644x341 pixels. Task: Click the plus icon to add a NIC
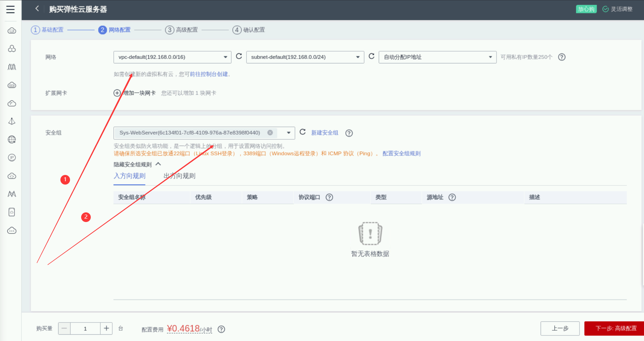[x=117, y=93]
